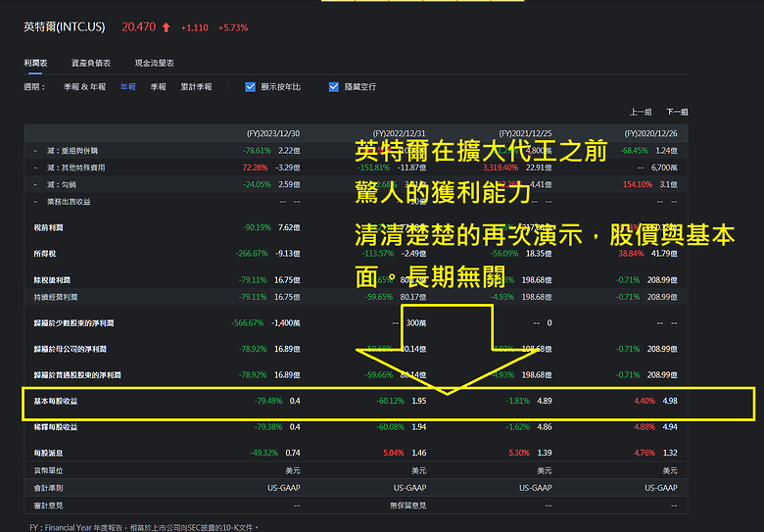Click the 基本每股收益 row label

click(x=56, y=401)
